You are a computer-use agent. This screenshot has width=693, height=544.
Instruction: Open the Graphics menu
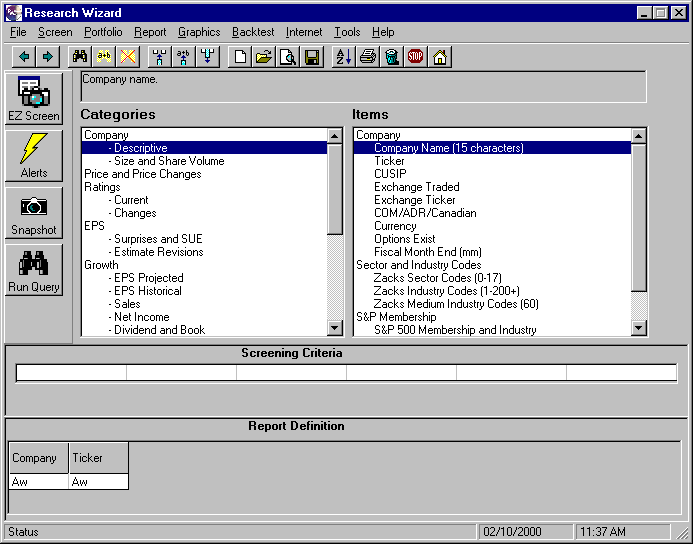(199, 32)
